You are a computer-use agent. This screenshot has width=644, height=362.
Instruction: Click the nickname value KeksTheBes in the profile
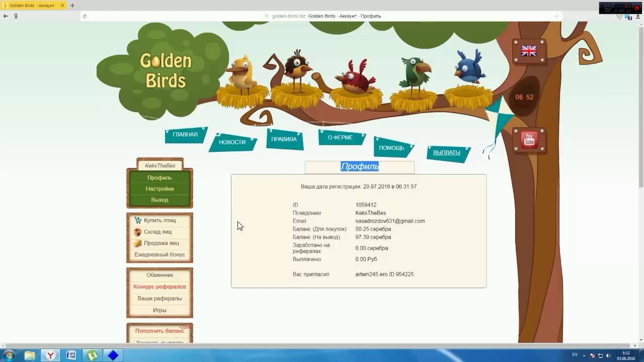(371, 213)
